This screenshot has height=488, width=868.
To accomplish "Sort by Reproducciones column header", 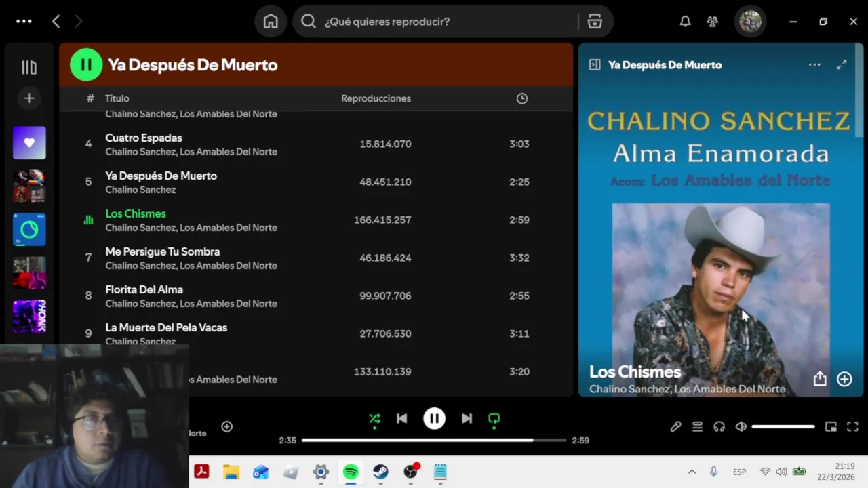I will [376, 98].
